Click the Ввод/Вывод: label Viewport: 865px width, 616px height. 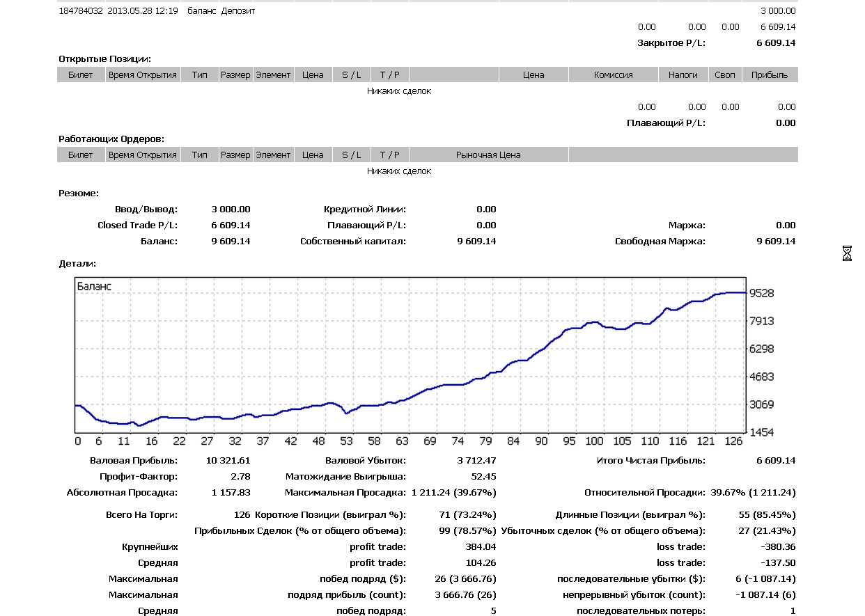(x=146, y=209)
